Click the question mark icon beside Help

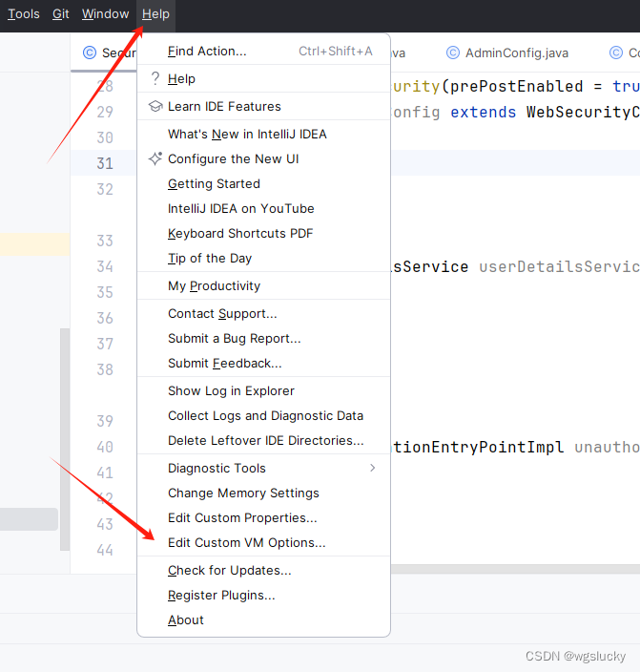(155, 78)
